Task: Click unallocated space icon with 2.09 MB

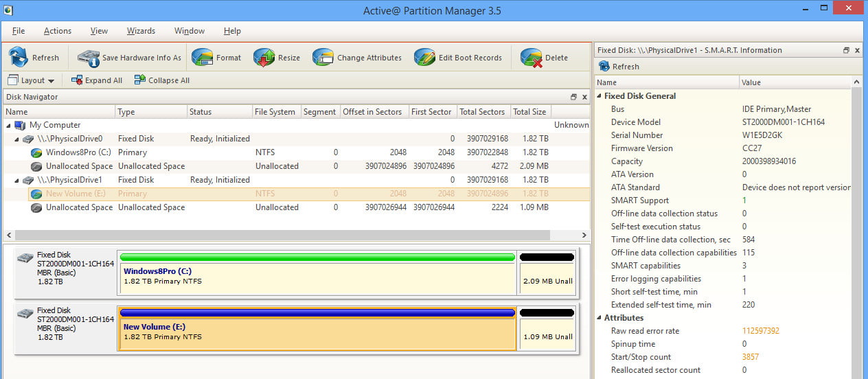Action: pyautogui.click(x=36, y=166)
